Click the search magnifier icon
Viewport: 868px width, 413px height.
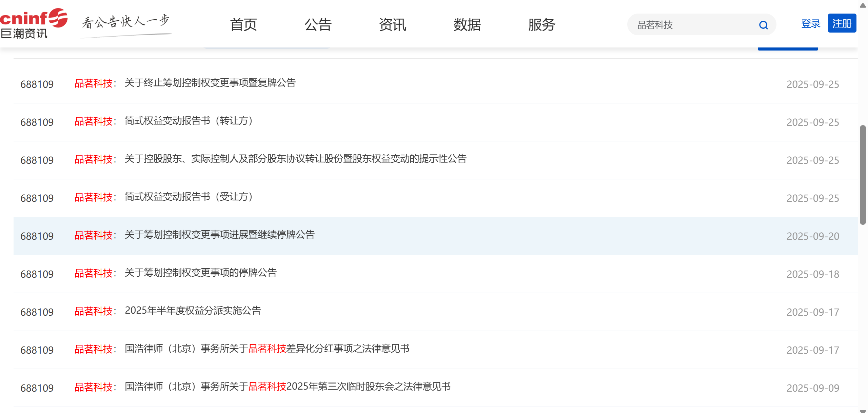[763, 25]
